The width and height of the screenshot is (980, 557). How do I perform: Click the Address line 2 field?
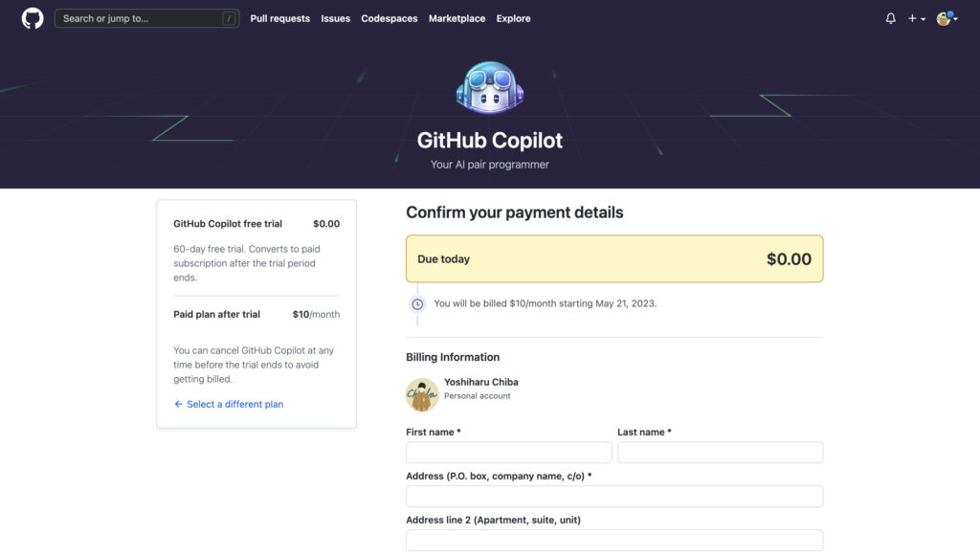click(613, 540)
